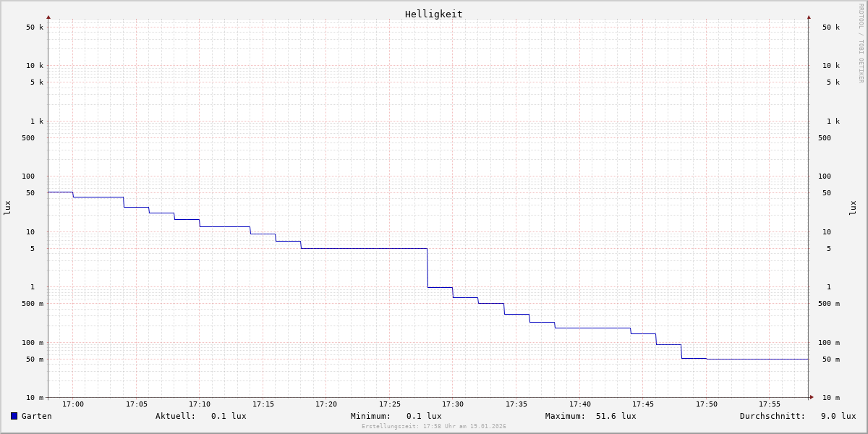The image size is (868, 434).
Task: Click the '50 k' label on left axis
Action: point(35,27)
